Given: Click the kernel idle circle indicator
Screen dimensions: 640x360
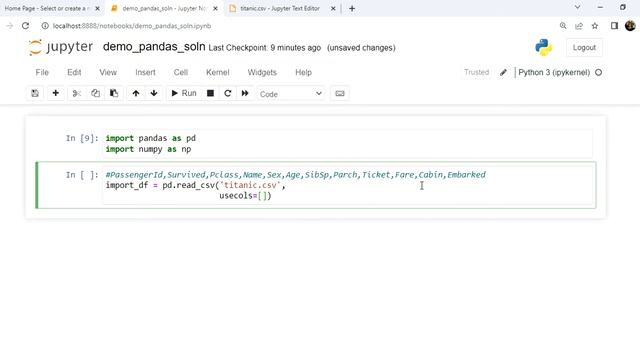Looking at the screenshot, I should [598, 72].
